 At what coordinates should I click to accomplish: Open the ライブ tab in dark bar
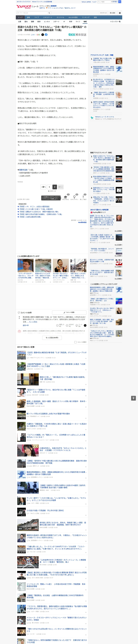(x=37, y=17)
